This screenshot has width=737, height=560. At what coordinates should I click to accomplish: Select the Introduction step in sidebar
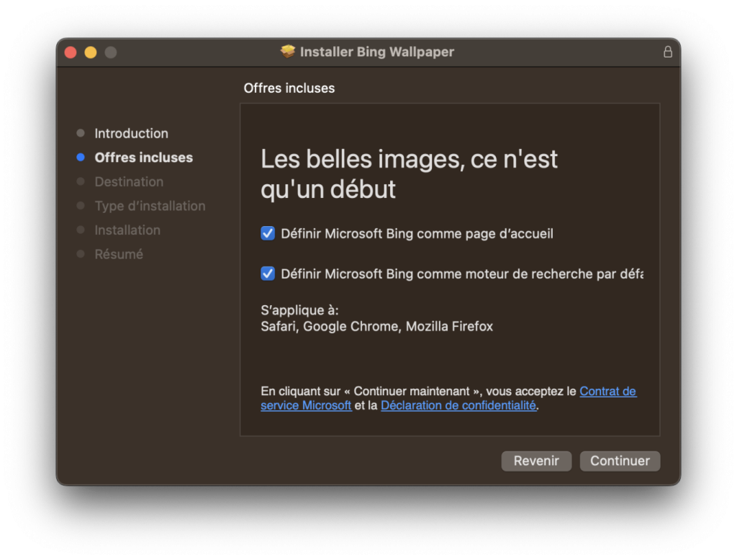[131, 133]
